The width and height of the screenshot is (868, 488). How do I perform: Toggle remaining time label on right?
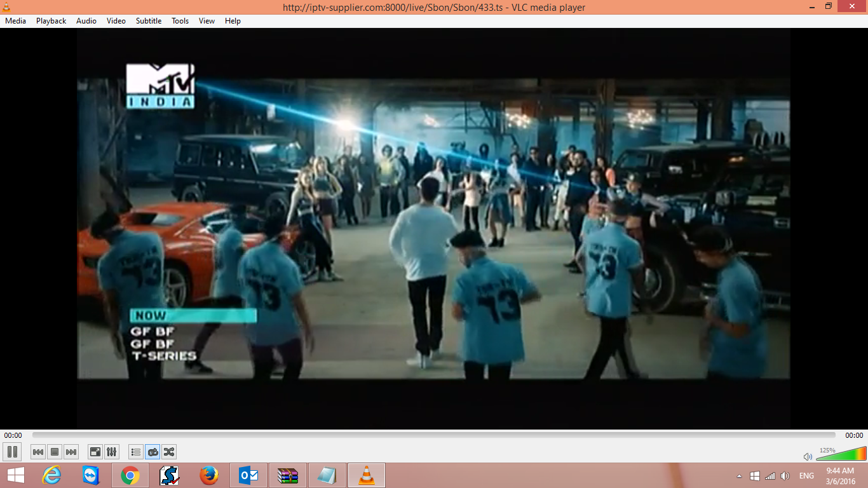(854, 435)
